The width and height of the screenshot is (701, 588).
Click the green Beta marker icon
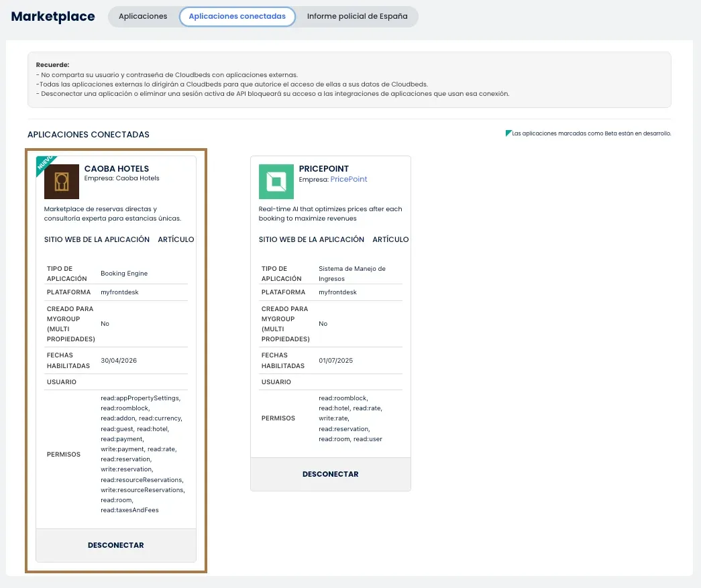[x=508, y=133]
